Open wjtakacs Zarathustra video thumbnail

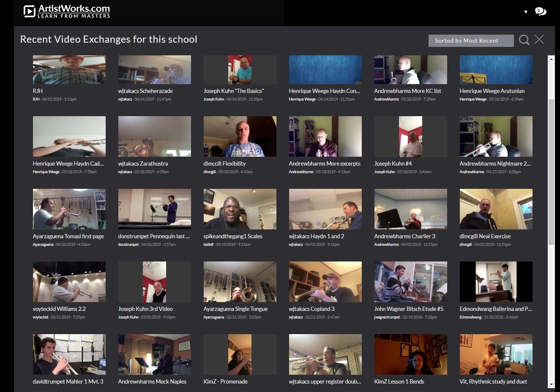point(155,136)
